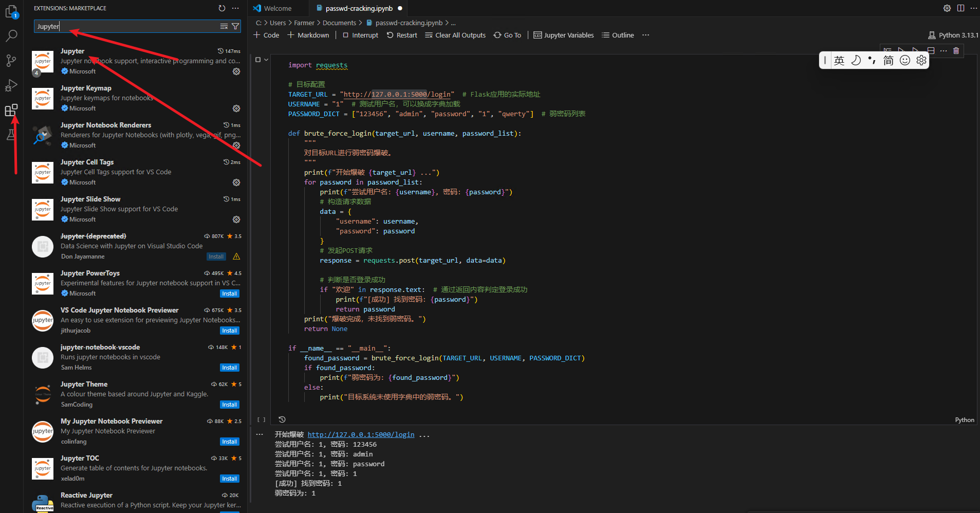The width and height of the screenshot is (980, 513).
Task: Install Jupyter TOC extension
Action: 230,479
